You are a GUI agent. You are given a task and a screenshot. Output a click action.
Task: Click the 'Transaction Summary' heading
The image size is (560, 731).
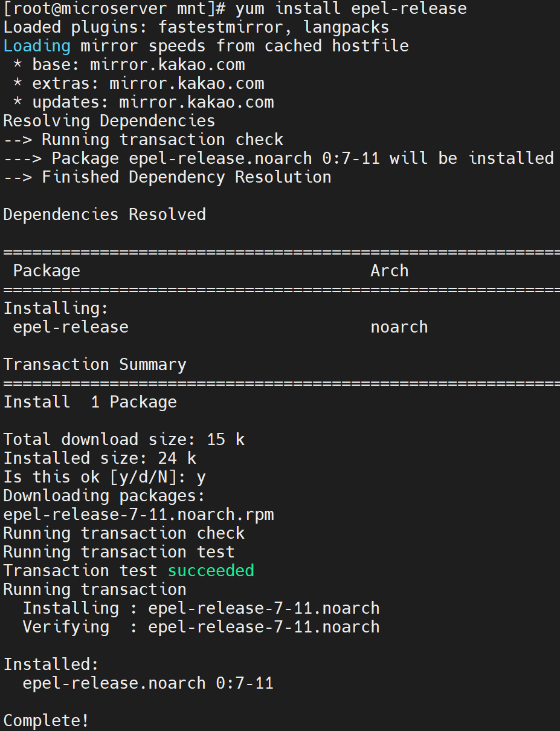click(x=95, y=365)
